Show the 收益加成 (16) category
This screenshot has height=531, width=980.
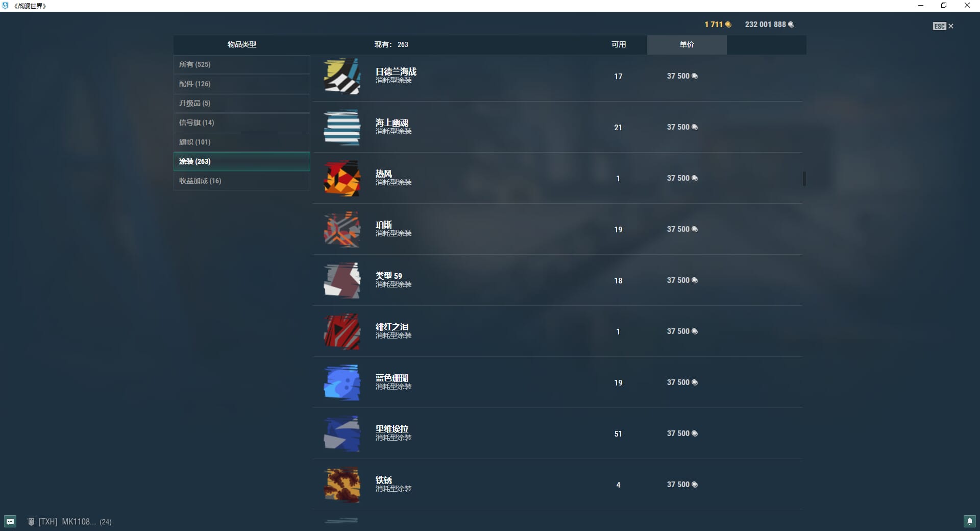[242, 181]
